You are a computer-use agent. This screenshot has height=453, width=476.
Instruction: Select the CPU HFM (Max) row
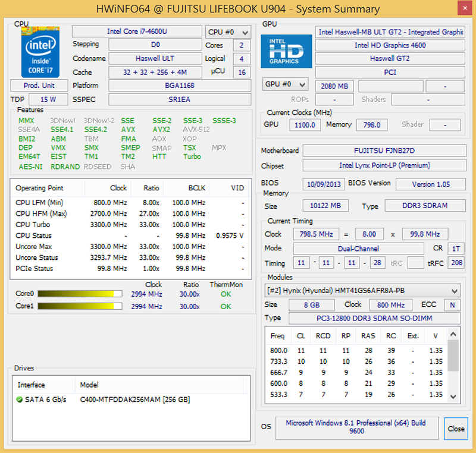130,214
